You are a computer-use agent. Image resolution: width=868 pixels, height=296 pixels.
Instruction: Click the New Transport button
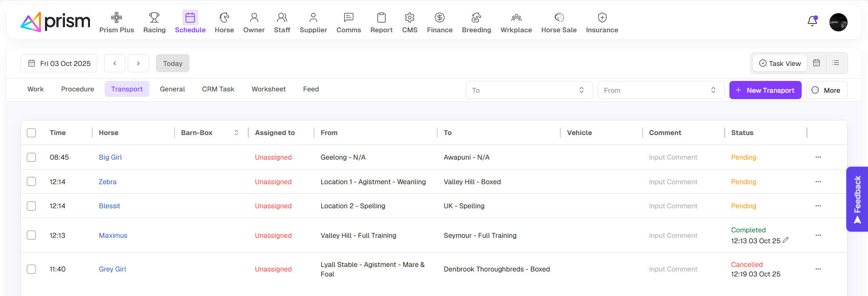coord(765,90)
